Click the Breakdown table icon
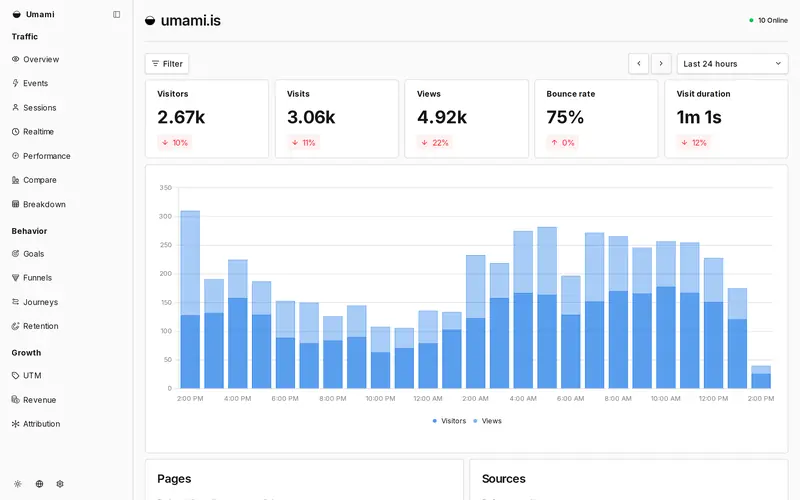Viewport: 800px width, 500px height. pos(15,204)
